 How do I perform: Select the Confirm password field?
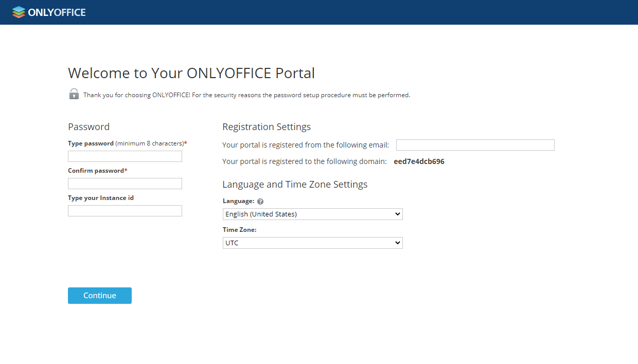[125, 183]
